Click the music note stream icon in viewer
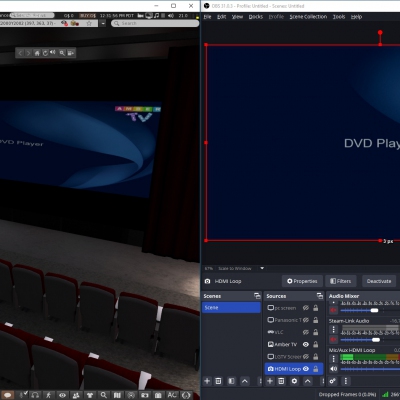This screenshot has width=400, height=400. tap(156, 15)
